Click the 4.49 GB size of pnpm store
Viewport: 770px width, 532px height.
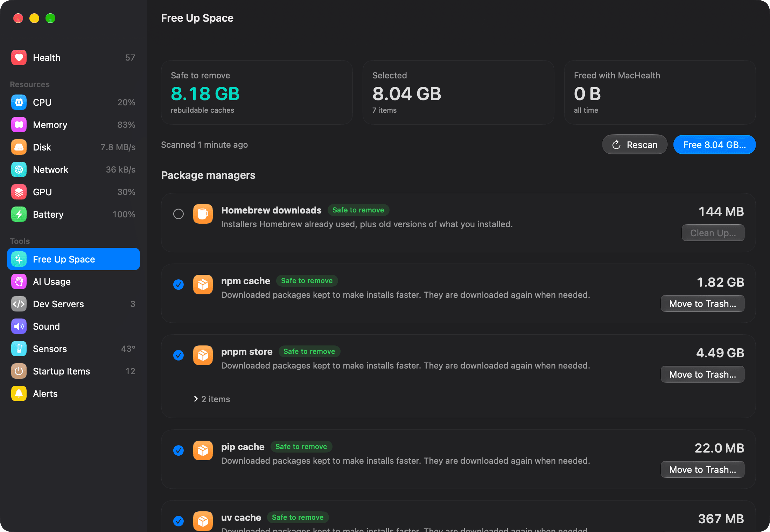pos(720,353)
